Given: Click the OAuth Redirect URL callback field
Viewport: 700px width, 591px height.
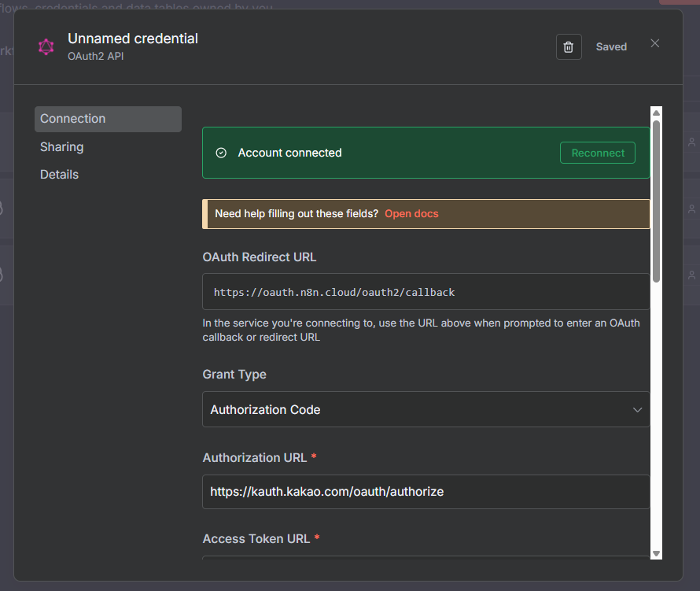Looking at the screenshot, I should 426,292.
